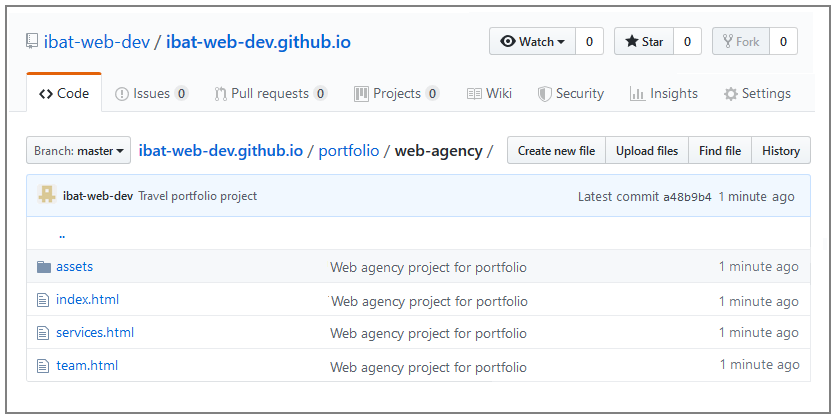Click the web-agency breadcrumb text
Screen dimensions: 840x418
[x=439, y=151]
